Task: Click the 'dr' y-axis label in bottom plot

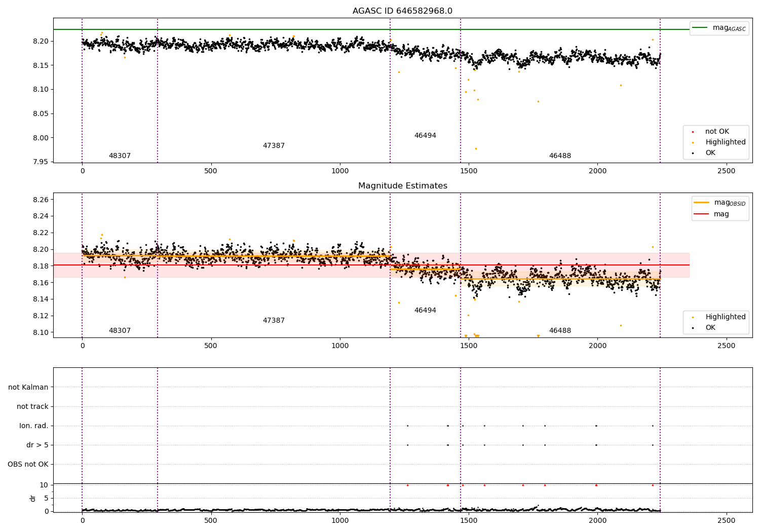Action: coord(33,498)
